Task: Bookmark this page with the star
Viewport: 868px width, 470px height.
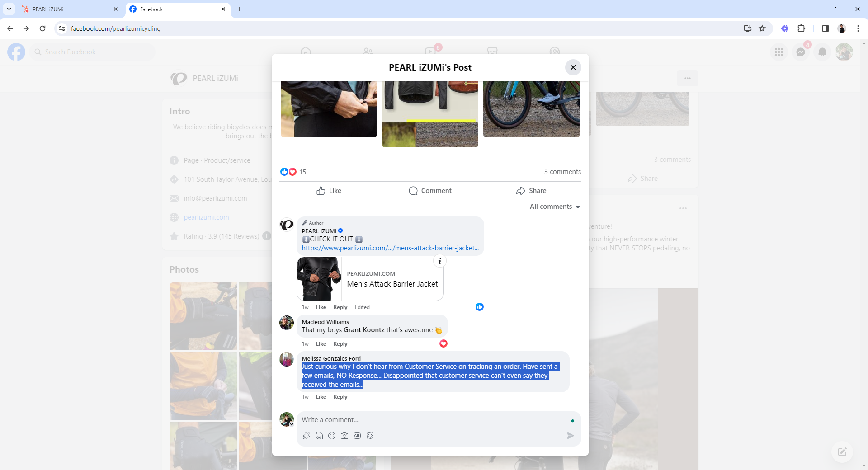Action: coord(762,28)
